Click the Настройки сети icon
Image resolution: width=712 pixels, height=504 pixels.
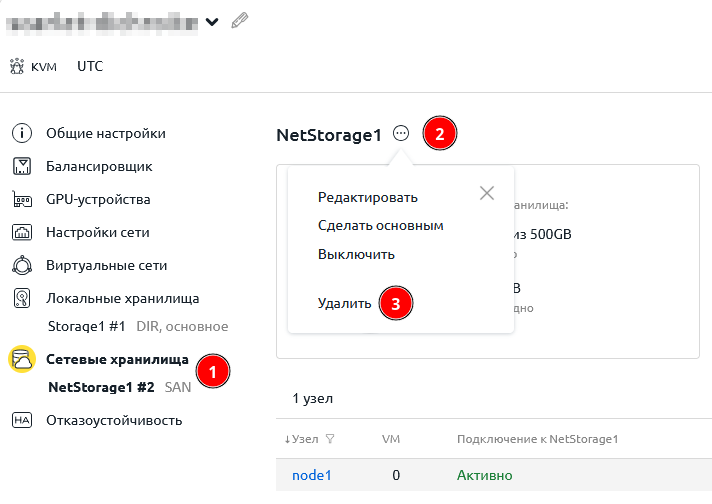pos(22,232)
